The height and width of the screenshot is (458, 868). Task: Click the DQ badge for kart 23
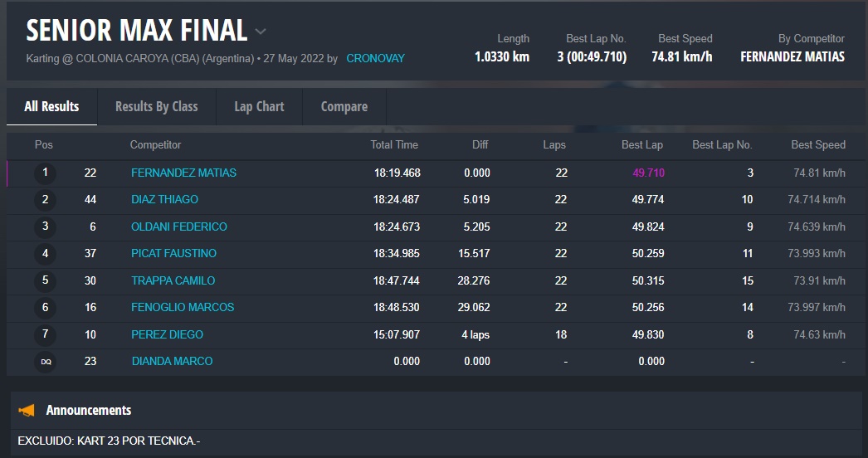tap(45, 362)
